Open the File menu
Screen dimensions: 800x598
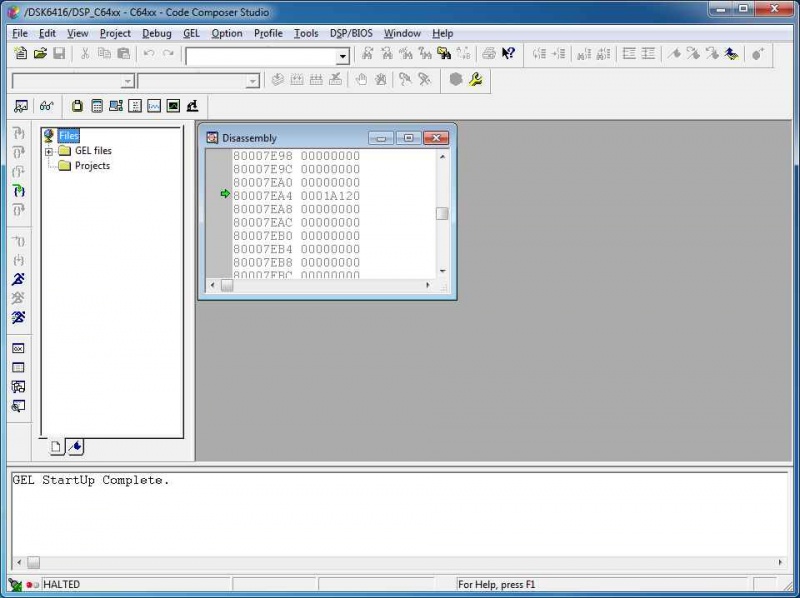pyautogui.click(x=19, y=33)
